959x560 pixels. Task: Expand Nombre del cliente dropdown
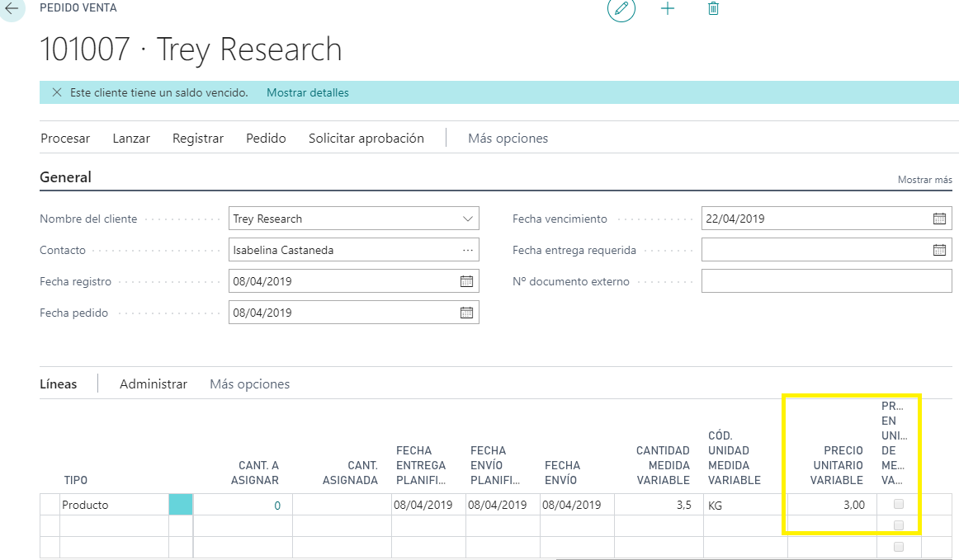467,219
